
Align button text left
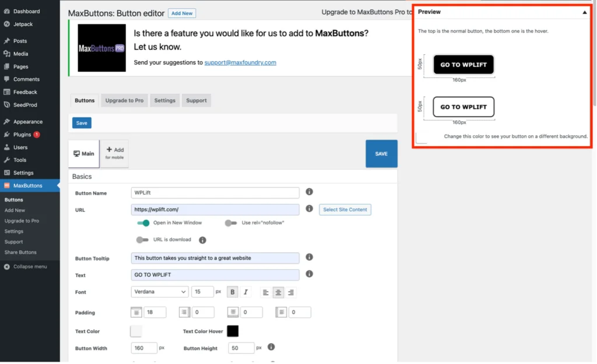pyautogui.click(x=265, y=292)
